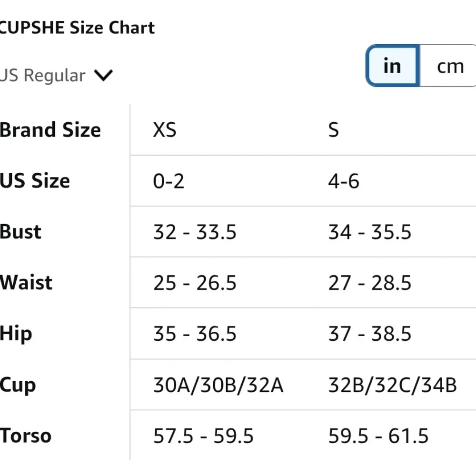The width and height of the screenshot is (476, 476).
Task: Click the US size 4-6 cell
Action: (x=344, y=181)
